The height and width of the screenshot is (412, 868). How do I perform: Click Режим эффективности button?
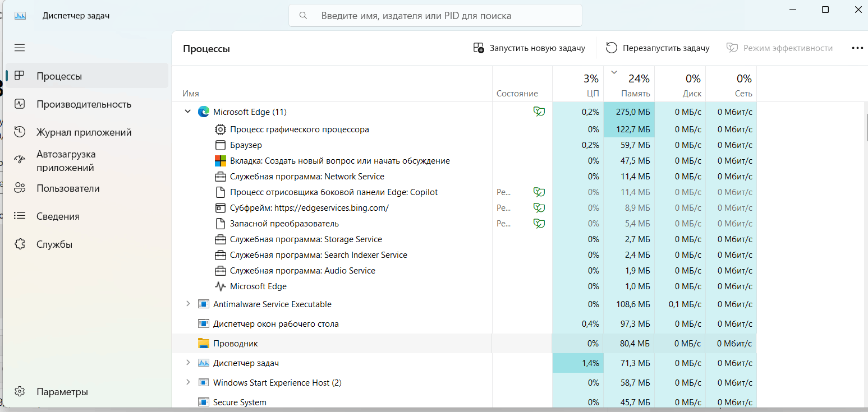point(779,48)
